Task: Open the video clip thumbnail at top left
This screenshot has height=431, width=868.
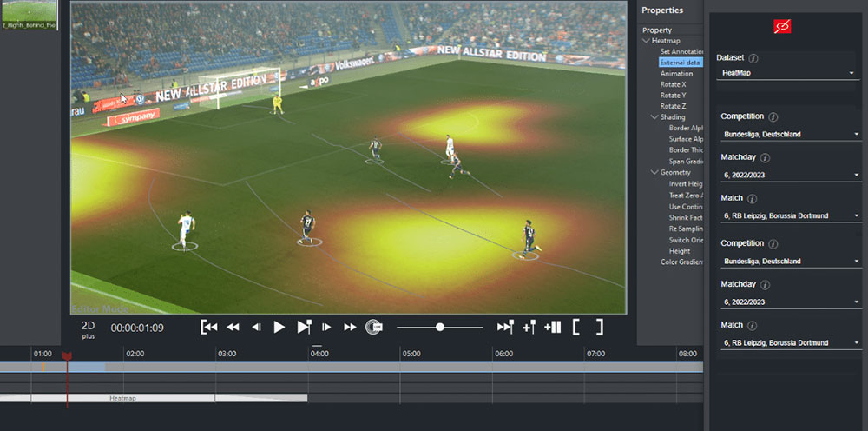Action: click(29, 15)
